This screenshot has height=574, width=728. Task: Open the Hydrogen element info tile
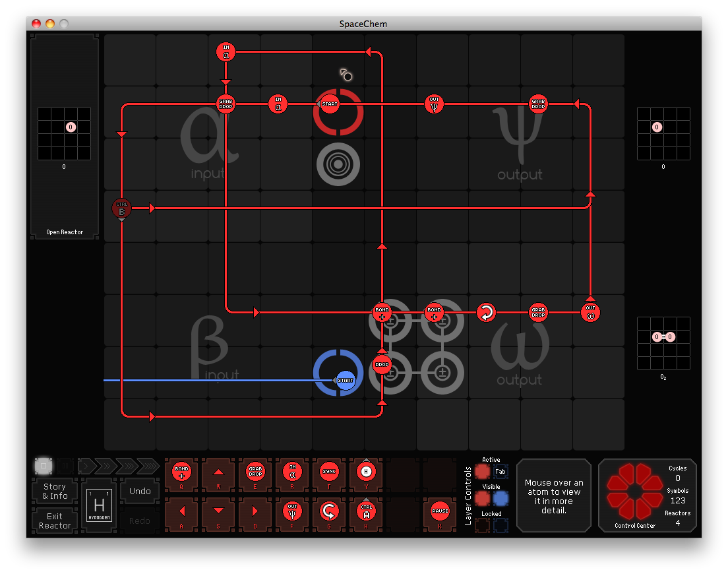99,505
